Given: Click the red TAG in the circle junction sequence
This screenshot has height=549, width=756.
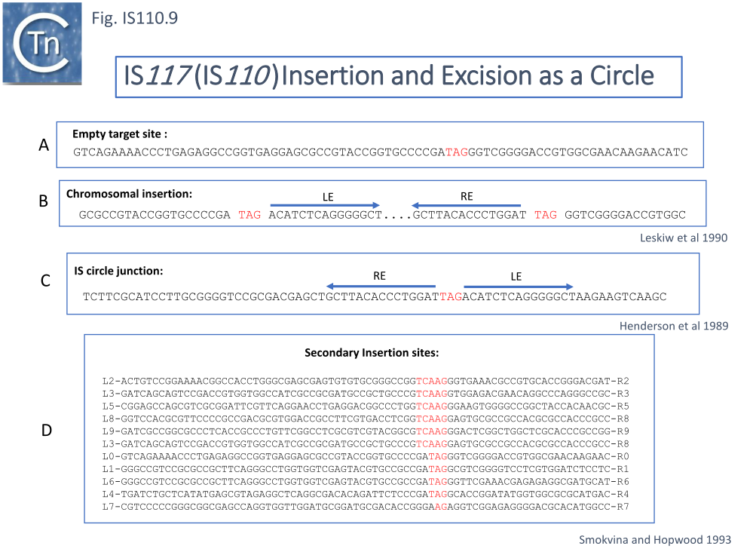Looking at the screenshot, I should tap(450, 297).
